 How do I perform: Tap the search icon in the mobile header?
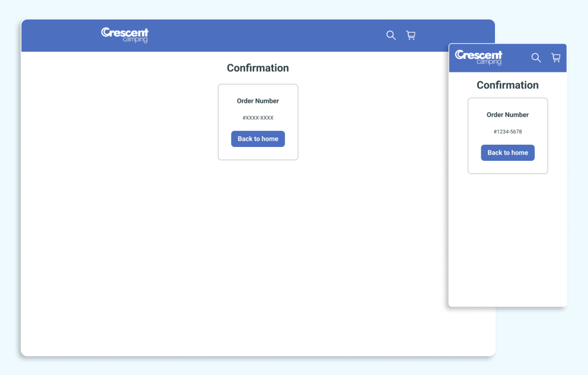coord(536,57)
